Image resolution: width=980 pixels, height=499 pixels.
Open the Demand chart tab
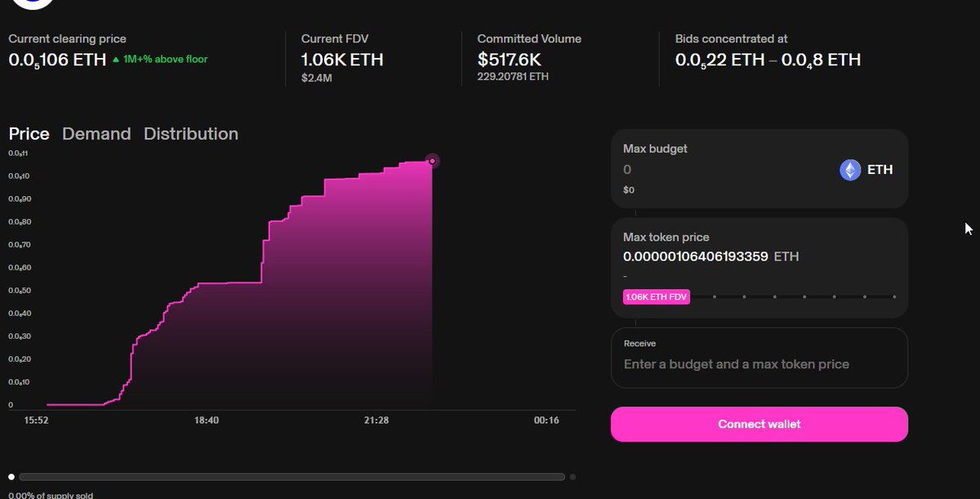[x=96, y=134]
